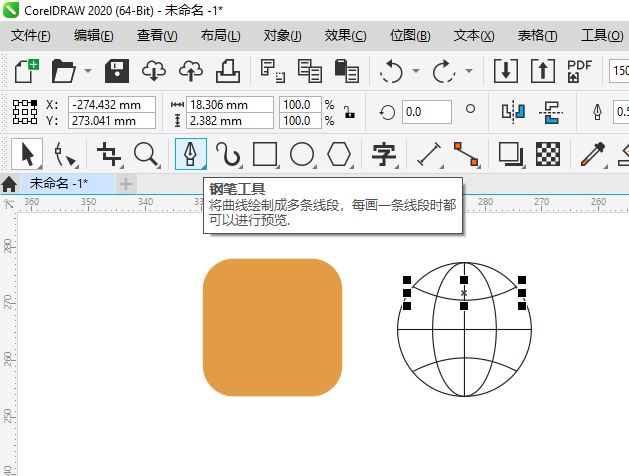Click the Copy icon

(310, 71)
